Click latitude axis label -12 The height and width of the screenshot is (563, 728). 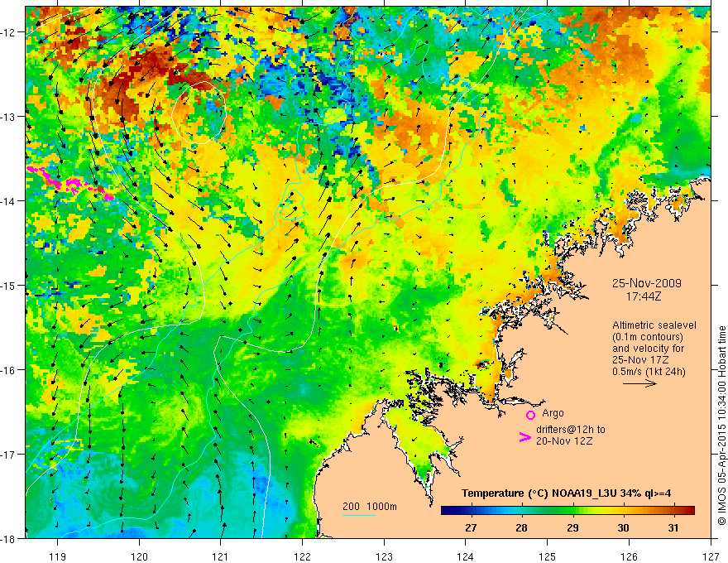8,32
